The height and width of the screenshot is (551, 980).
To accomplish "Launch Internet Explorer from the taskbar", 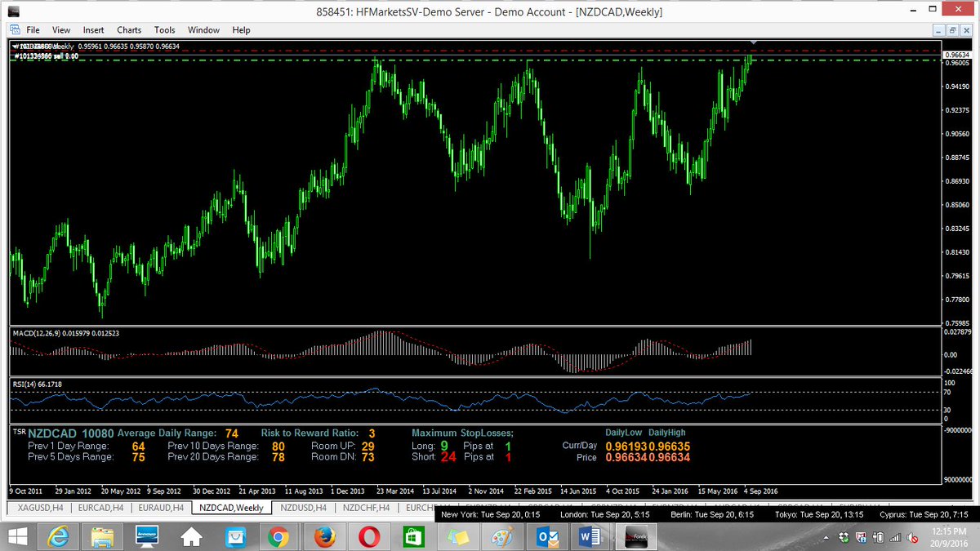I will point(60,537).
